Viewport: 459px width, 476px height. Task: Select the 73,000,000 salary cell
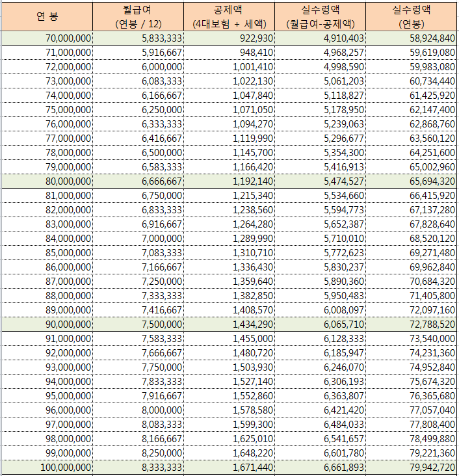pos(47,81)
